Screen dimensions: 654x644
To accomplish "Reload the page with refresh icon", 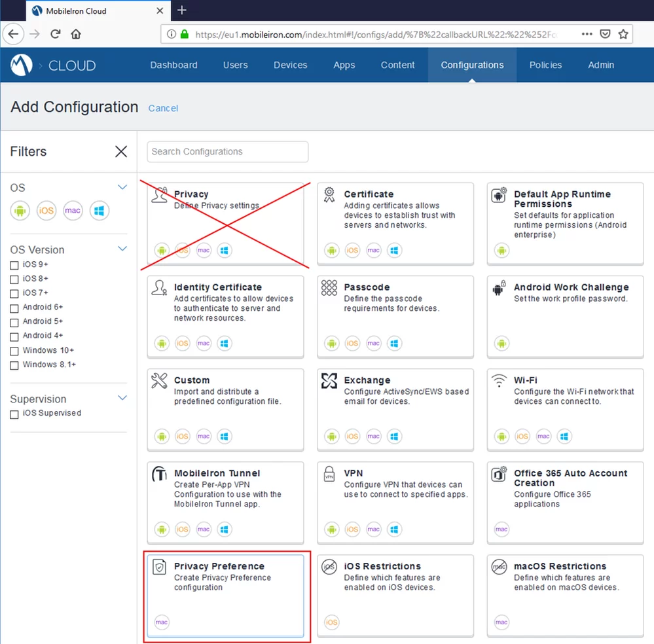I will coord(56,34).
